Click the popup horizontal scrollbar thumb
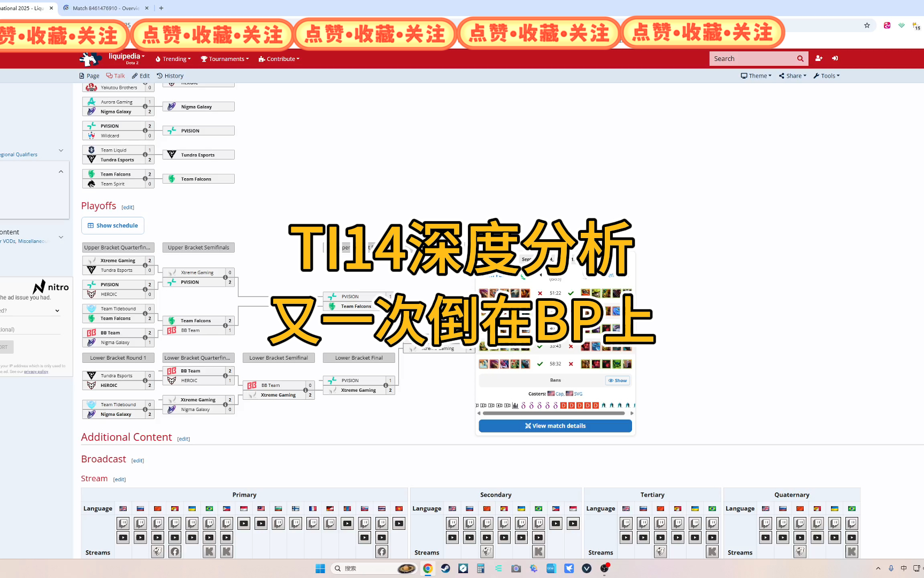The width and height of the screenshot is (924, 578). [x=553, y=413]
